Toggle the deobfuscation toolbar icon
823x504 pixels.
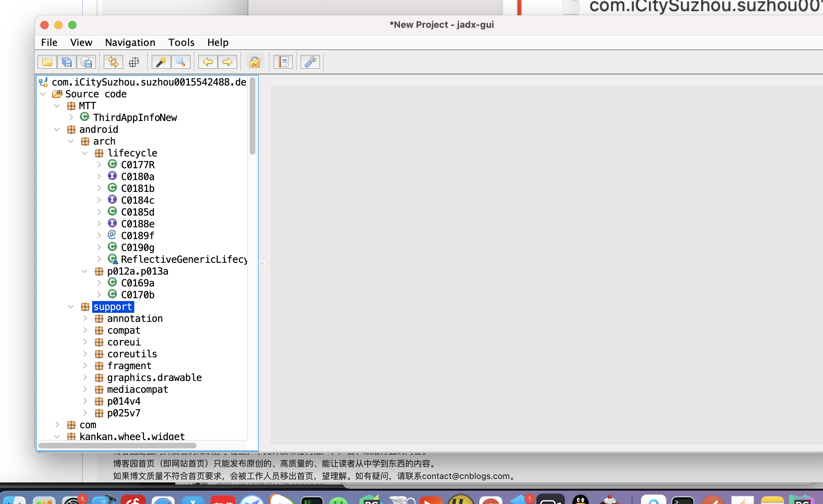point(255,62)
